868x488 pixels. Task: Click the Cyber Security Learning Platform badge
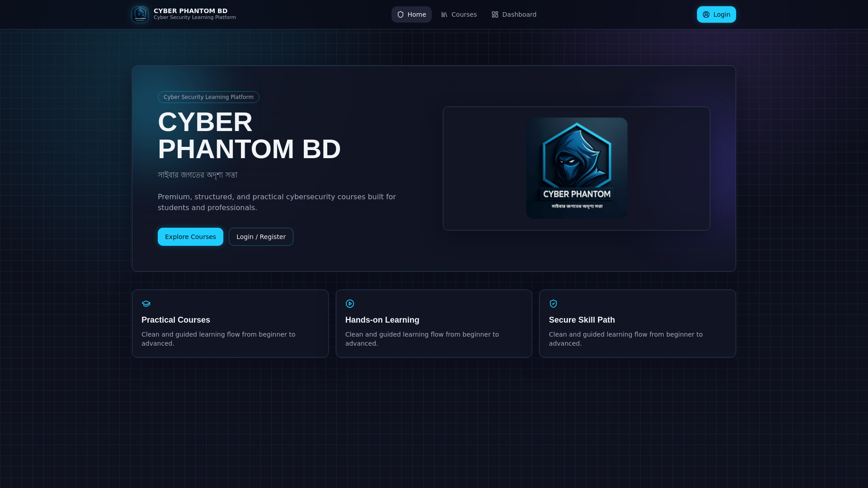click(x=208, y=97)
